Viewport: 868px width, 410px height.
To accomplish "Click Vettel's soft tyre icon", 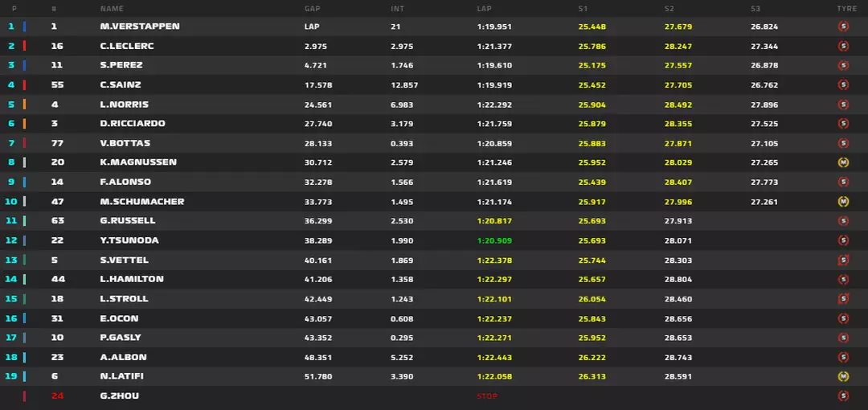I will [x=843, y=260].
